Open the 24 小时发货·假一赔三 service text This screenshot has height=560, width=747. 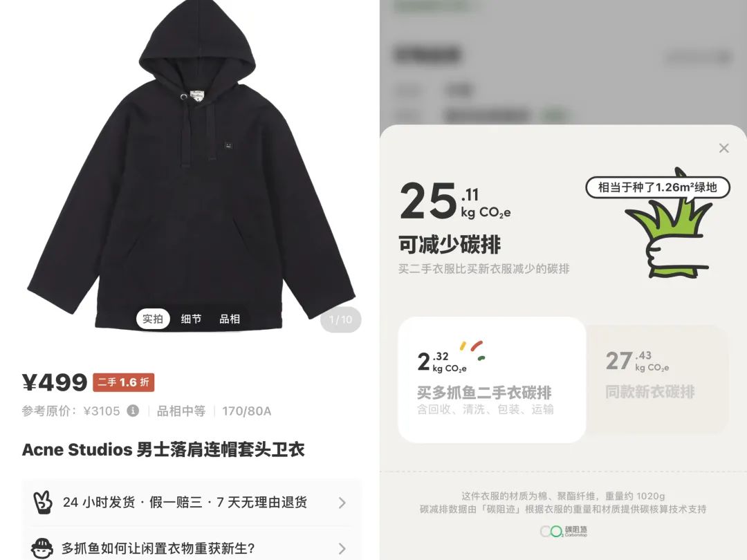coord(185,502)
